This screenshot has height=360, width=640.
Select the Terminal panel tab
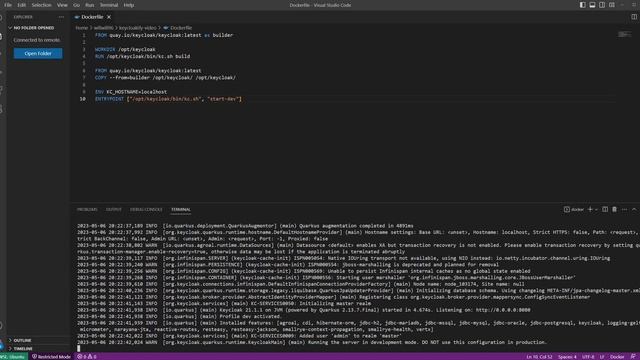(x=181, y=209)
